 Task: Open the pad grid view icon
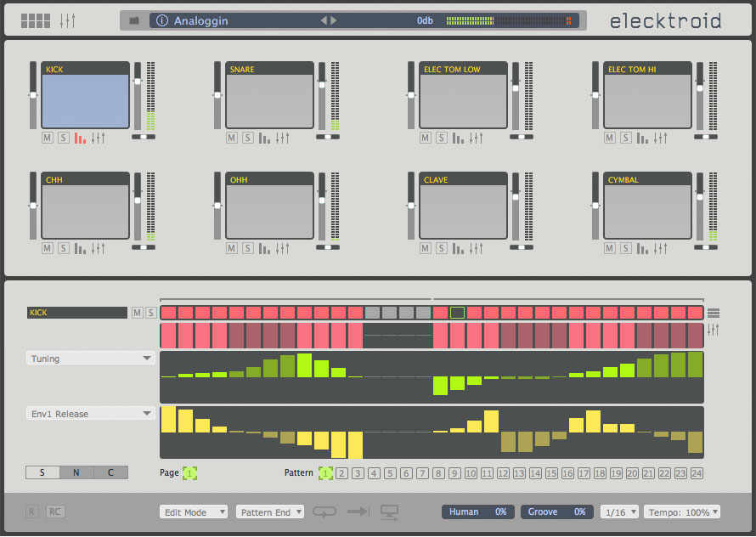(36, 20)
